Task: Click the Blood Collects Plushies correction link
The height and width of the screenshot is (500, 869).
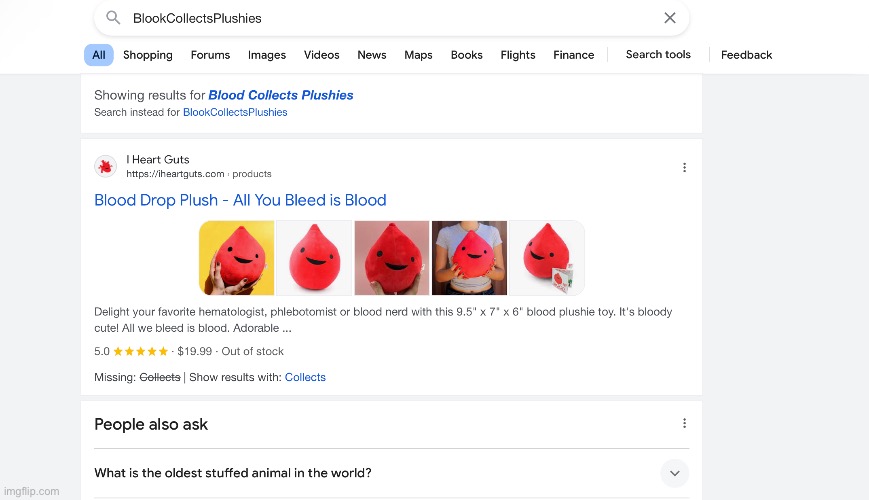Action: (281, 95)
